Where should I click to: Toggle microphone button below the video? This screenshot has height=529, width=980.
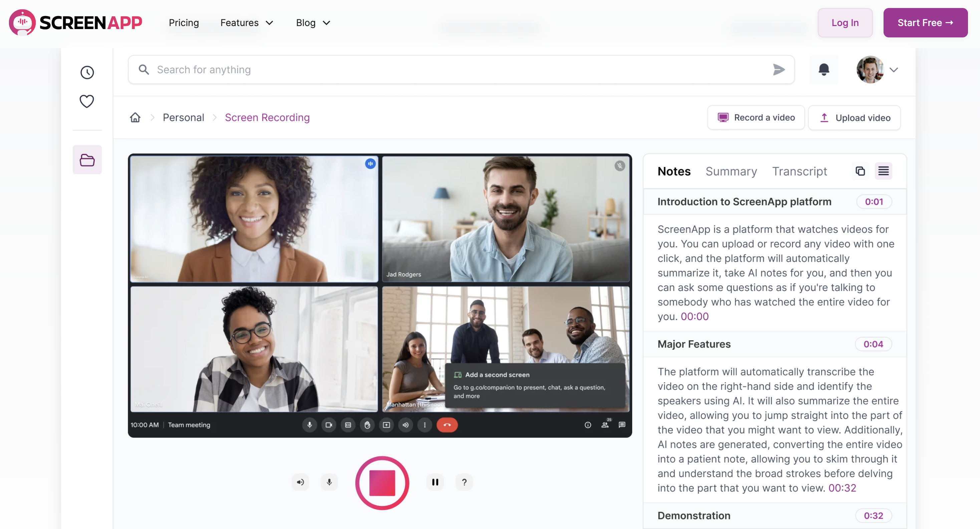pyautogui.click(x=329, y=482)
